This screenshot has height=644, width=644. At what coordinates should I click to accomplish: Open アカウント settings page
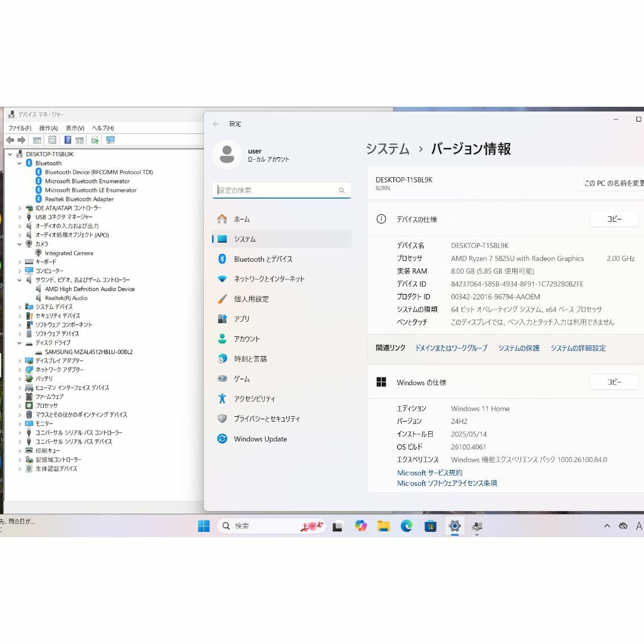click(x=281, y=339)
